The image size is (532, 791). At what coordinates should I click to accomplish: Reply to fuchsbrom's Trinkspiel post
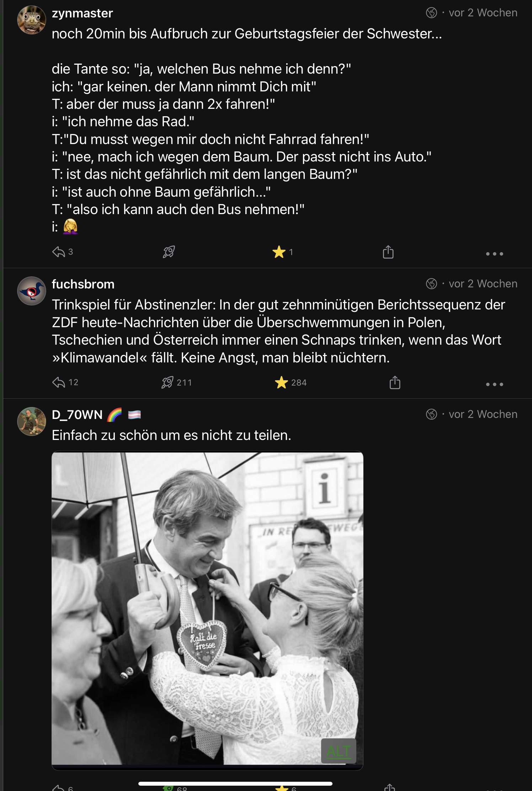click(59, 383)
